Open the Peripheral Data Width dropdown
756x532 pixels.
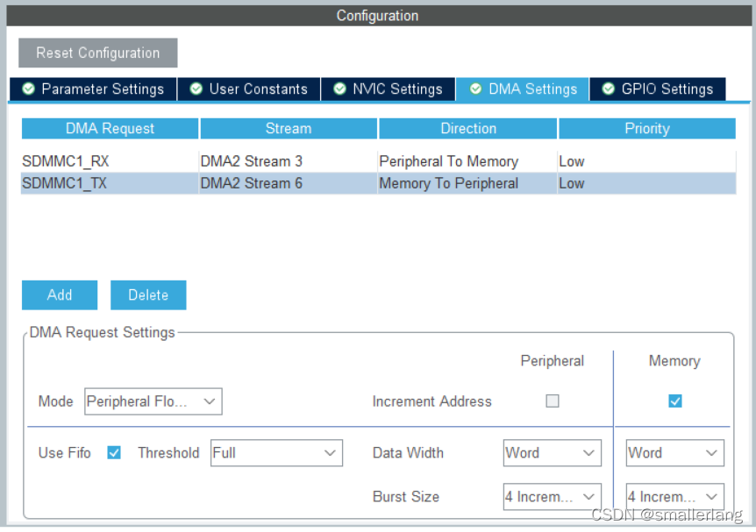click(552, 453)
